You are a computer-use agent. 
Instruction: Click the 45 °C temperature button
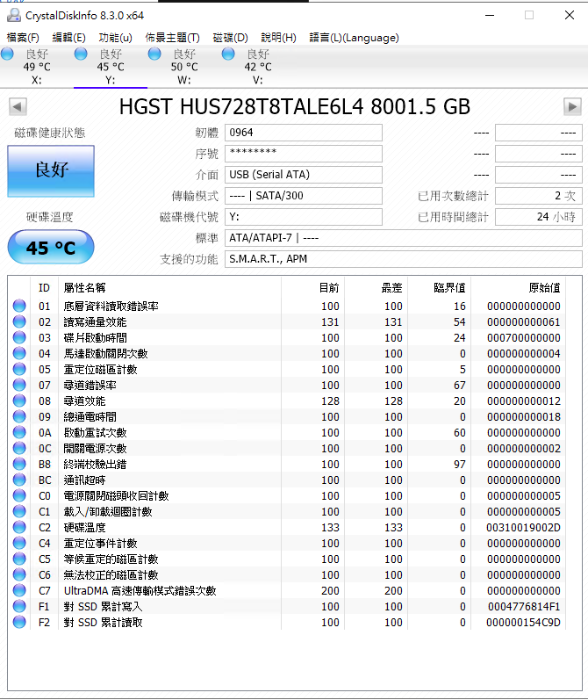click(x=51, y=248)
